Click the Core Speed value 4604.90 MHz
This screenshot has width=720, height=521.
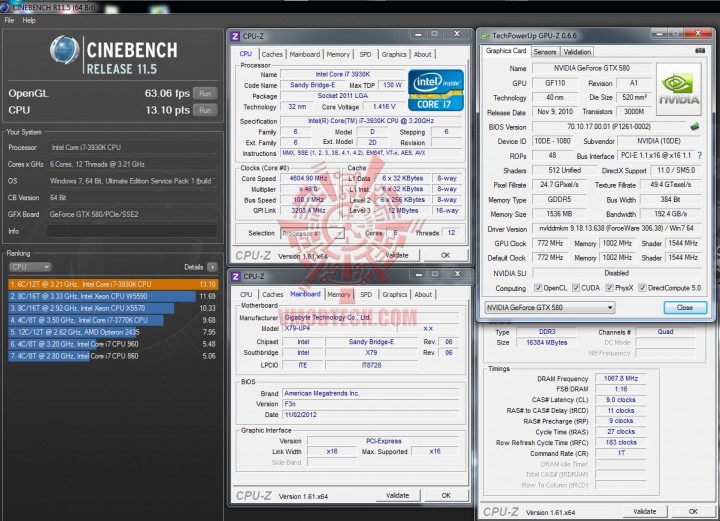tap(309, 178)
